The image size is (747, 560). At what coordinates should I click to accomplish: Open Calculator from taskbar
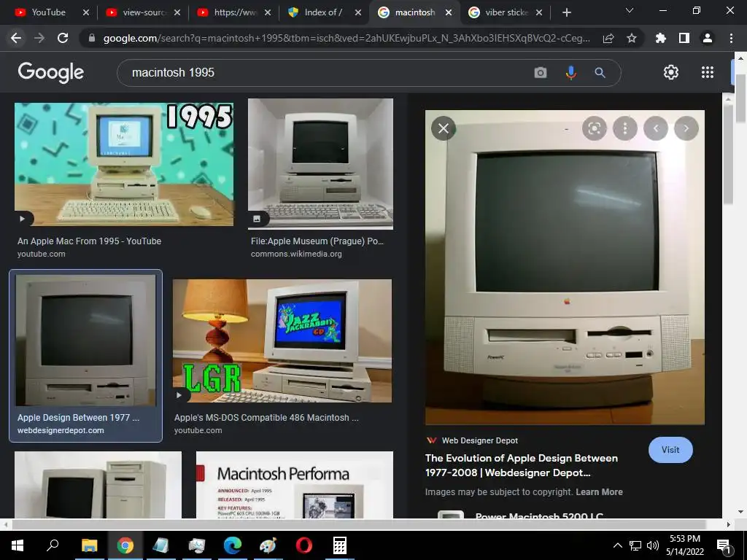(x=340, y=545)
